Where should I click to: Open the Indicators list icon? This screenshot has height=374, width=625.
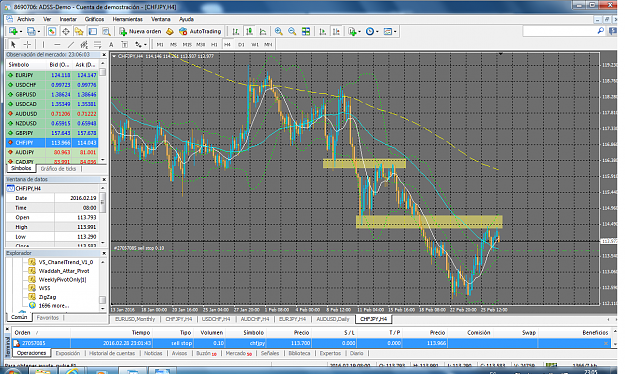click(352, 31)
